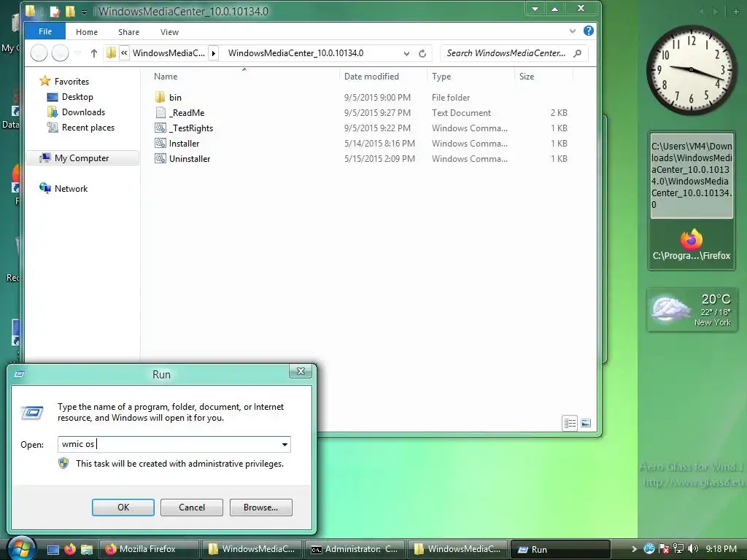This screenshot has width=747, height=560.
Task: Open the File ribbon tab
Action: tap(45, 31)
